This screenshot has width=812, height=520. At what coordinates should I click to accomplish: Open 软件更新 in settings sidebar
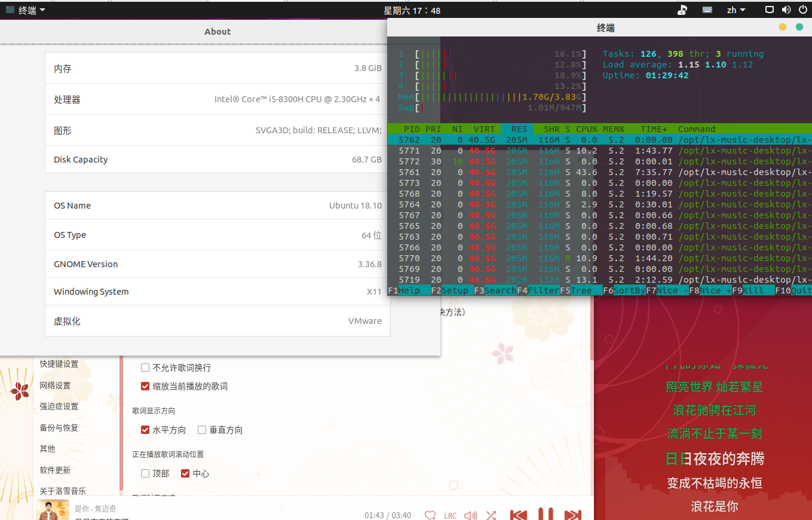pos(55,470)
